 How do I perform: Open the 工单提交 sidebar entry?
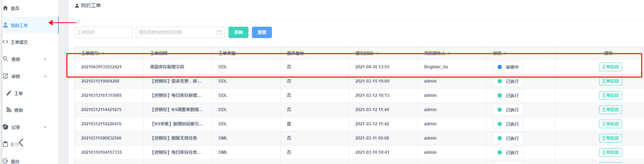coord(30,42)
